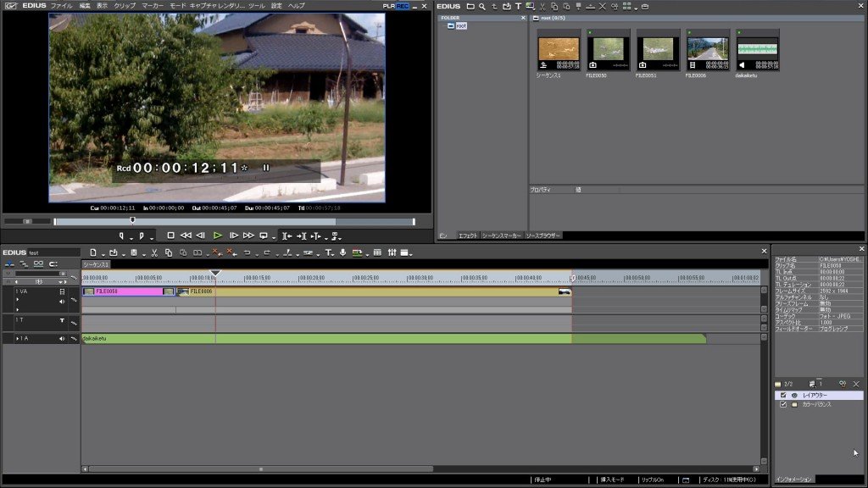Screen dimensions: 868x488
Task: Click the Ripple Delete icon in timeline toolbar
Action: click(231, 252)
